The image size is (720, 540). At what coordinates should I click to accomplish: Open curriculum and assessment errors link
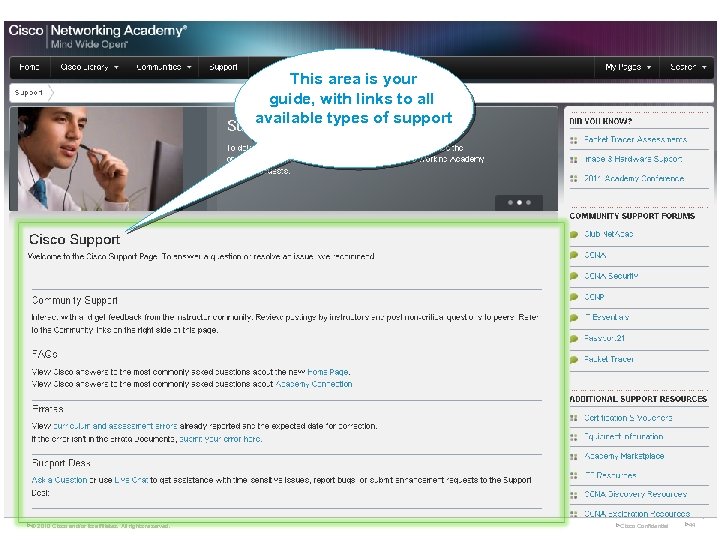click(x=115, y=426)
